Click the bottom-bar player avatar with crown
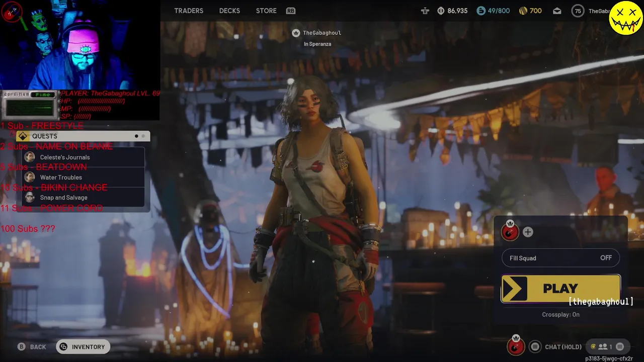 pyautogui.click(x=516, y=346)
